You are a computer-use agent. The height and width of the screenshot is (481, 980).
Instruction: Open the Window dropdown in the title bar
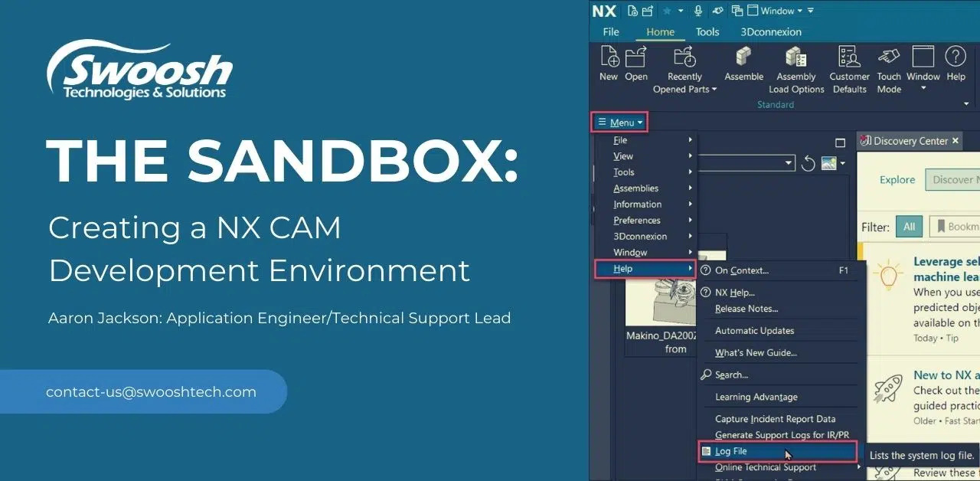[x=774, y=11]
